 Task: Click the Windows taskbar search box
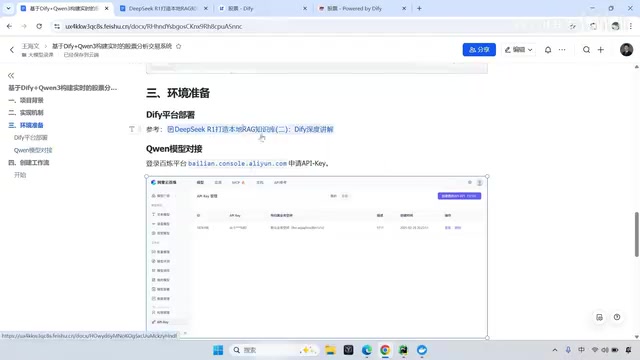(273, 350)
